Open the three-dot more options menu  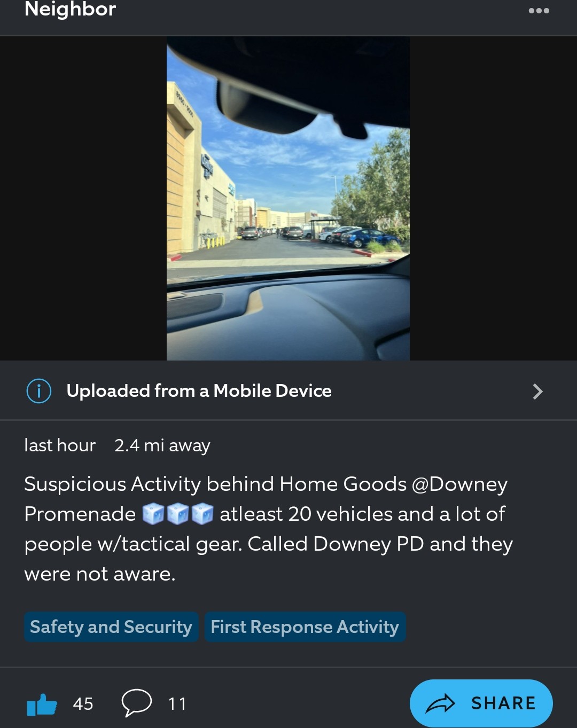click(539, 11)
